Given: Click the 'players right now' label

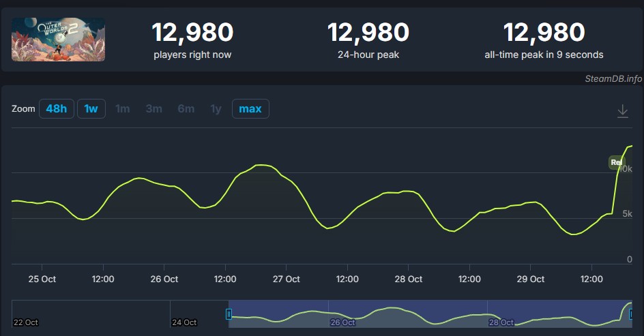Looking at the screenshot, I should [x=192, y=55].
